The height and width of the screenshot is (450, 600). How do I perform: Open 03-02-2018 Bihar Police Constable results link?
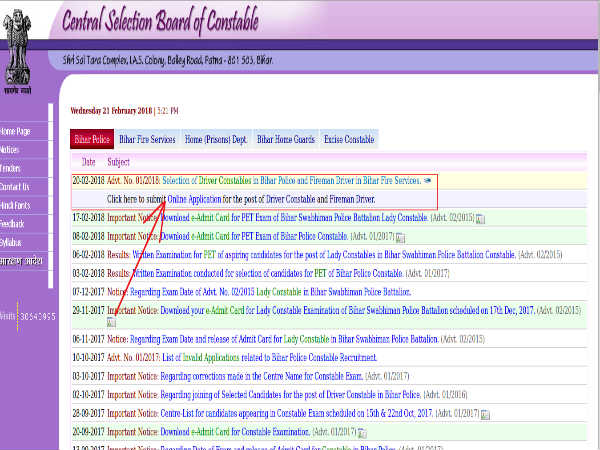(267, 274)
